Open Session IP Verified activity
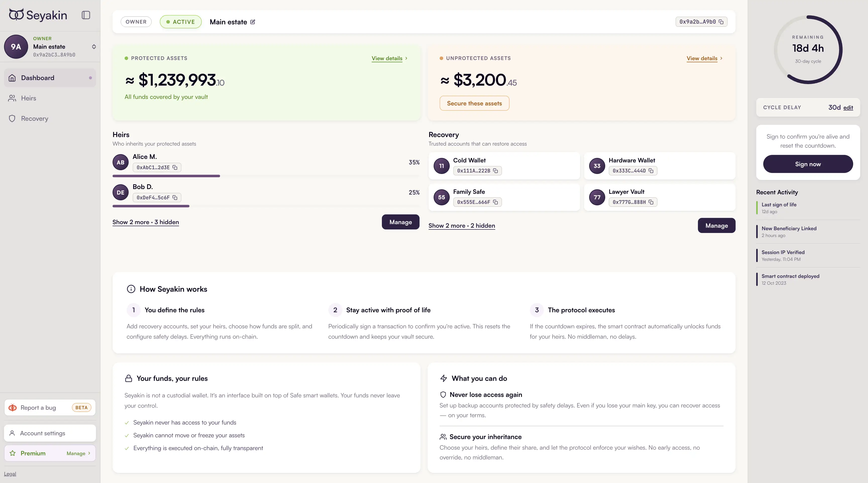 pos(808,256)
